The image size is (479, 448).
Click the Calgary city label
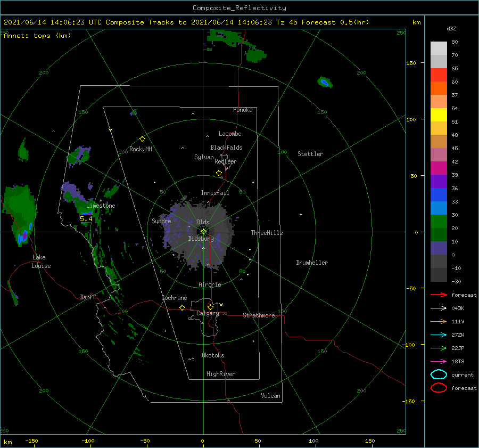click(x=208, y=313)
